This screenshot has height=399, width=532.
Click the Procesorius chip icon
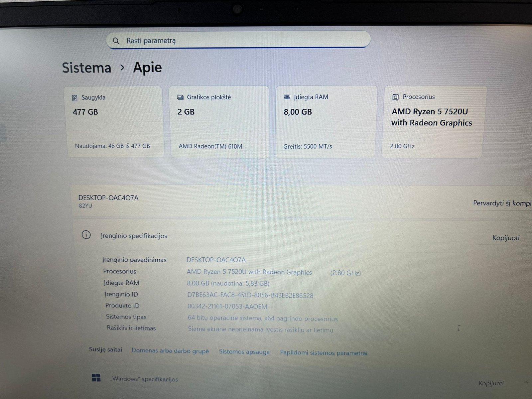[395, 97]
